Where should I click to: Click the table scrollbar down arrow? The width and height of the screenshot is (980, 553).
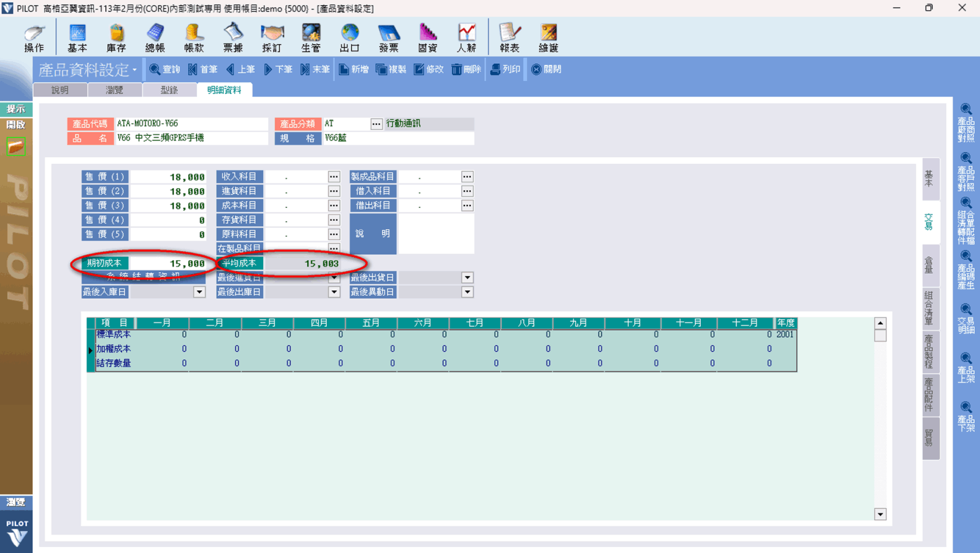click(880, 514)
